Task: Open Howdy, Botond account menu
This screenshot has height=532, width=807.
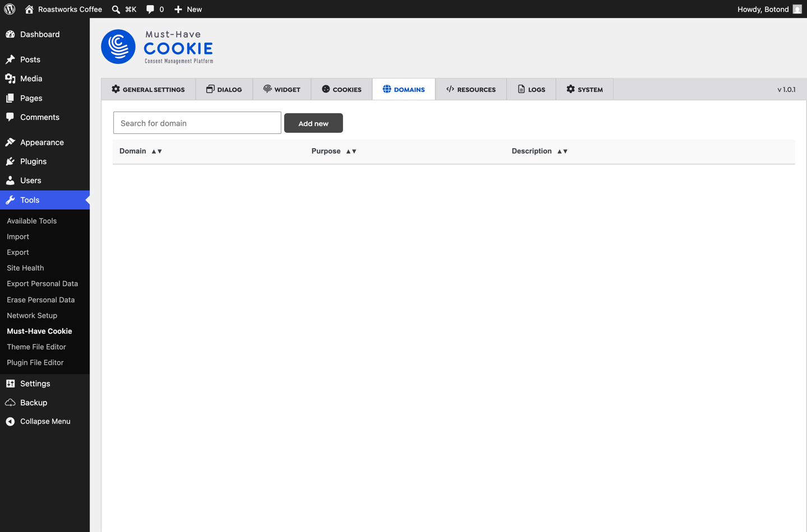Action: [x=769, y=9]
